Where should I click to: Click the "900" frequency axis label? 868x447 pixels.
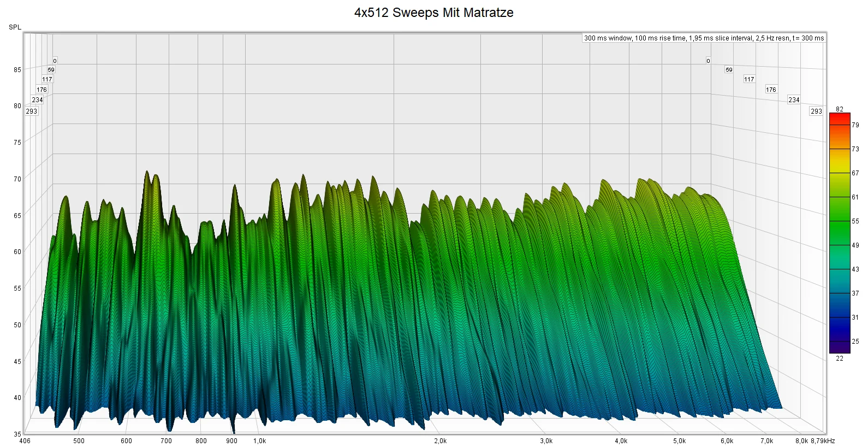click(232, 441)
